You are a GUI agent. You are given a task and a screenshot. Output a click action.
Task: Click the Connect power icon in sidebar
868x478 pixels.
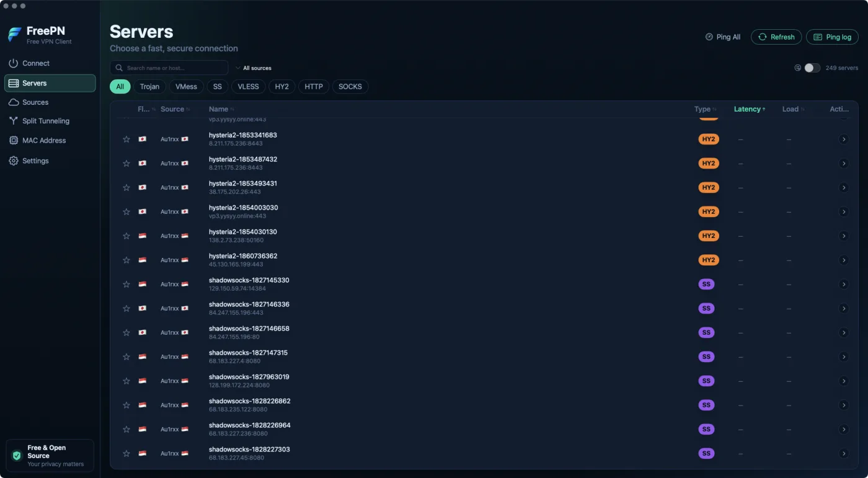click(x=13, y=63)
